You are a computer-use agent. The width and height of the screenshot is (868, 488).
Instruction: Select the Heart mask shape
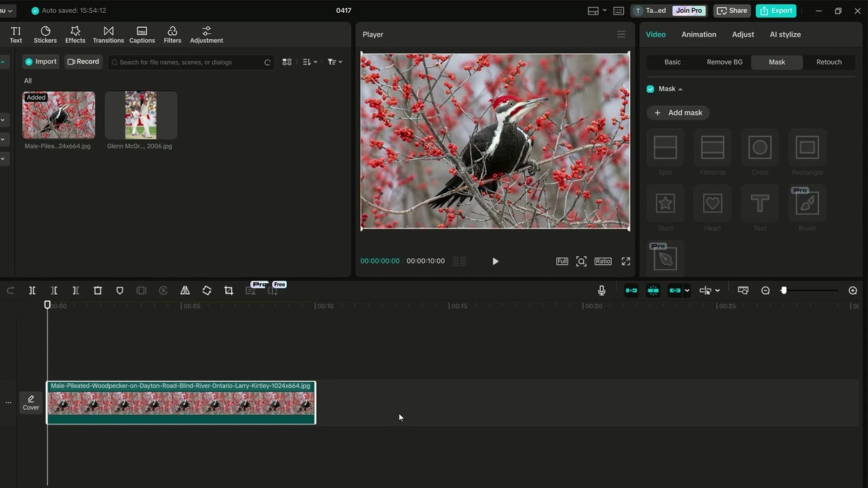click(x=713, y=208)
